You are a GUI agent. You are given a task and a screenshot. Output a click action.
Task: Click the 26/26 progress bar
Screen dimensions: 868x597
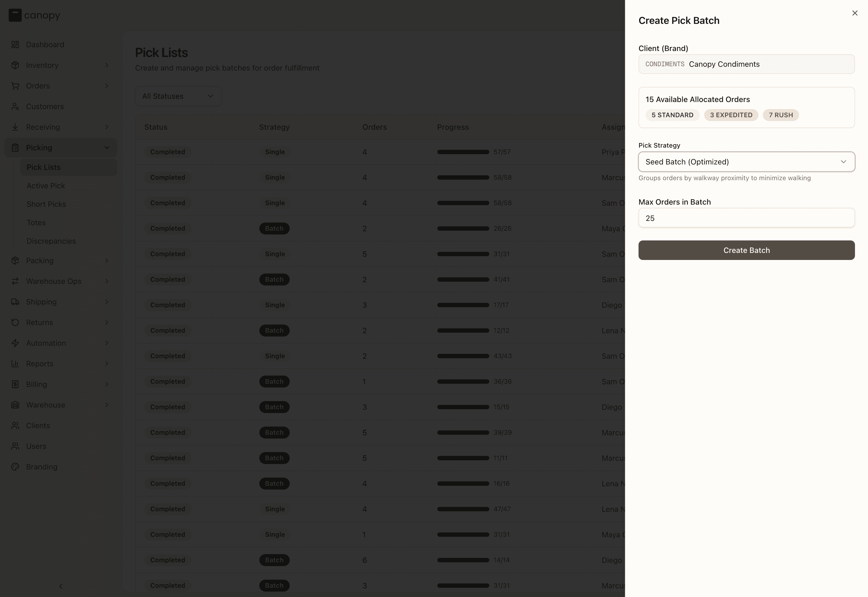(x=463, y=228)
